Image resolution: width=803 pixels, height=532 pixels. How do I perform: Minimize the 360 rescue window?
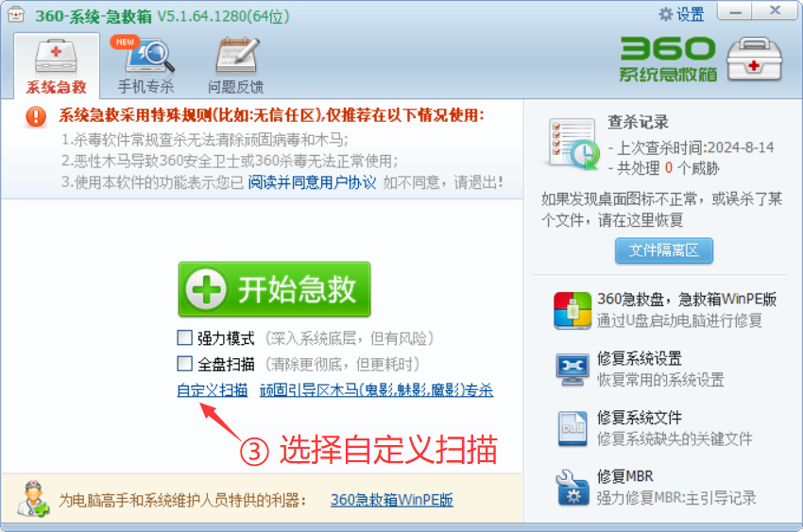(735, 11)
